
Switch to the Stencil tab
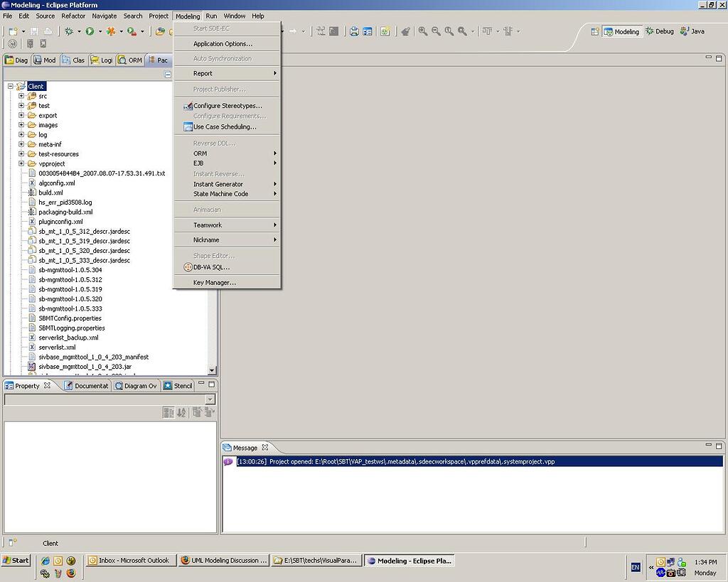tap(178, 386)
